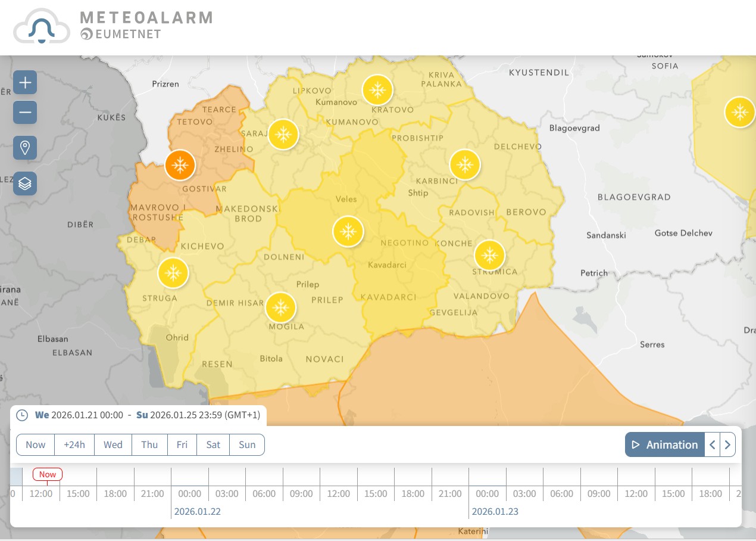
Task: Select the snow warning icon at Strumica
Action: pyautogui.click(x=489, y=256)
